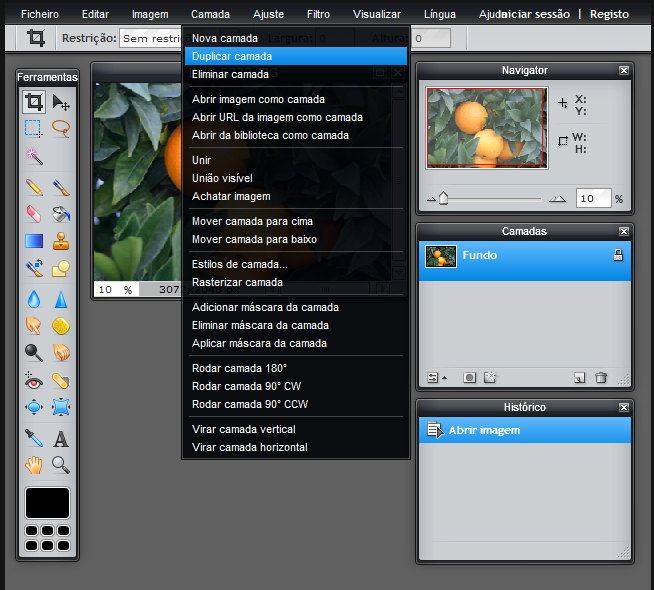Select the Eraser tool
The image size is (654, 590).
pyautogui.click(x=34, y=214)
